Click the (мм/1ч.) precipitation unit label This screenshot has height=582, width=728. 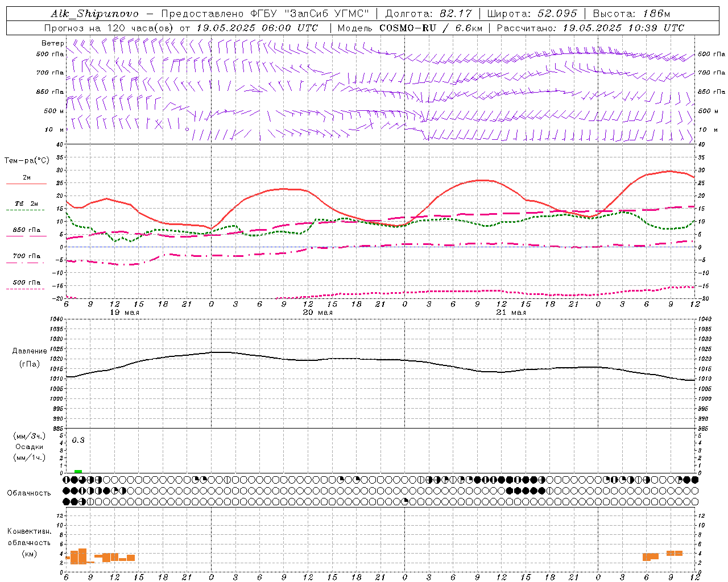30,458
